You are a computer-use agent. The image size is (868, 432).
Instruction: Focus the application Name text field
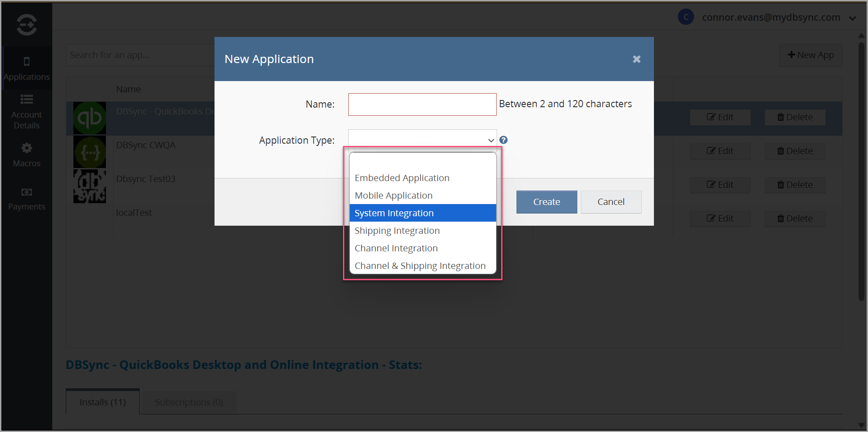click(422, 105)
